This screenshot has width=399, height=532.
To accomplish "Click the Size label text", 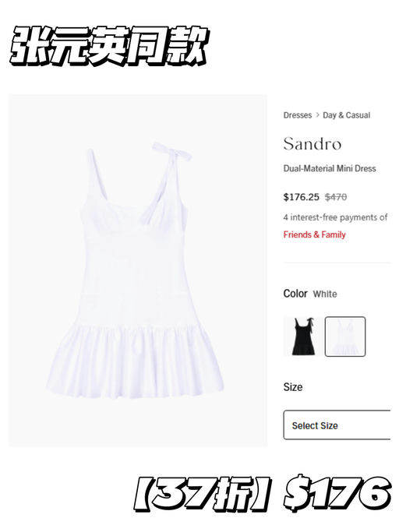I will click(x=293, y=387).
